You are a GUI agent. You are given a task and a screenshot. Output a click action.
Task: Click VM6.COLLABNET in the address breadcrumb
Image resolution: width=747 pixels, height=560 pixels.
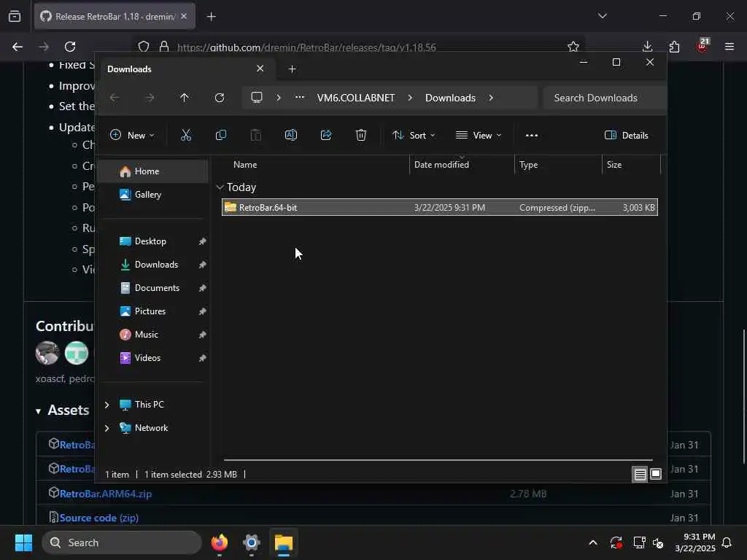coord(356,98)
